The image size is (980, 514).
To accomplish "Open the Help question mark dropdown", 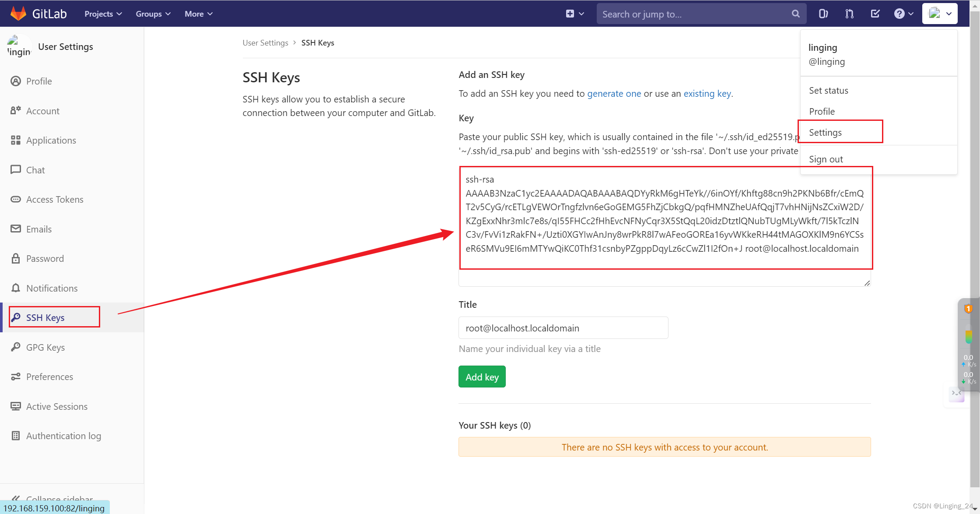I will (x=903, y=14).
